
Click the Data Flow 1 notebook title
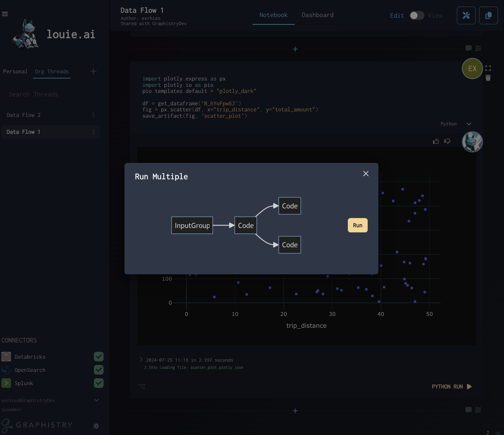(142, 10)
